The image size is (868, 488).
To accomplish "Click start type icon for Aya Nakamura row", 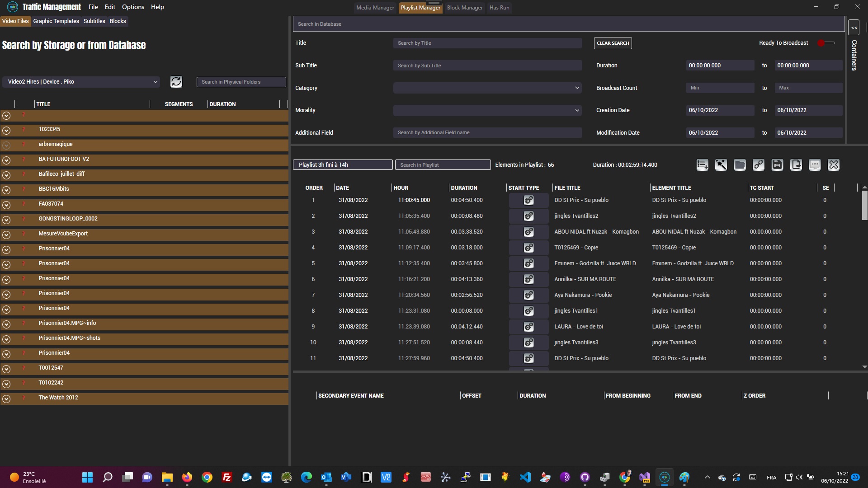I will 528,295.
